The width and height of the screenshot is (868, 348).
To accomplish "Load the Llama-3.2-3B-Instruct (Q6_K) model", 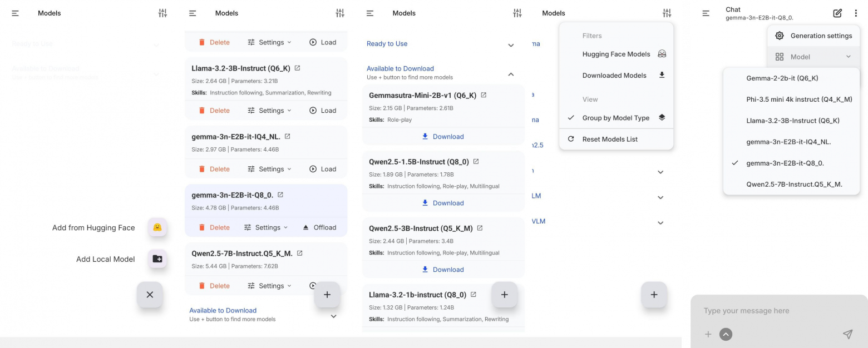I will (x=323, y=111).
